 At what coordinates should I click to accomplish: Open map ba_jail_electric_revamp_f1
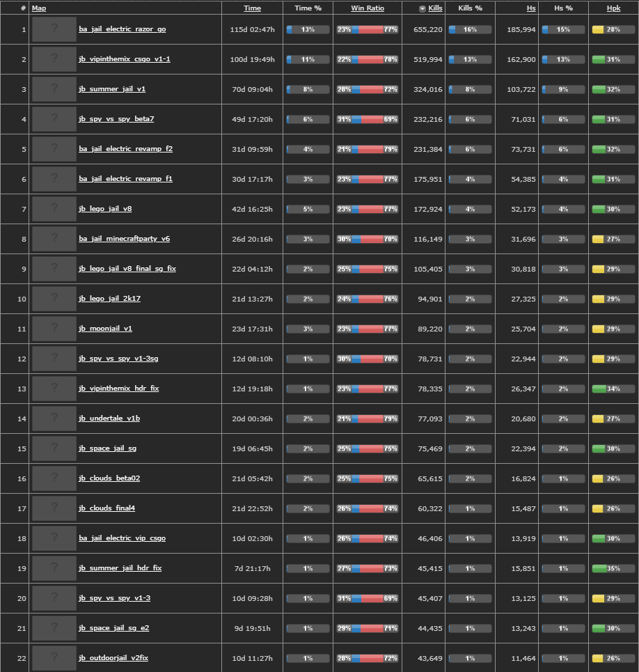[x=125, y=179]
